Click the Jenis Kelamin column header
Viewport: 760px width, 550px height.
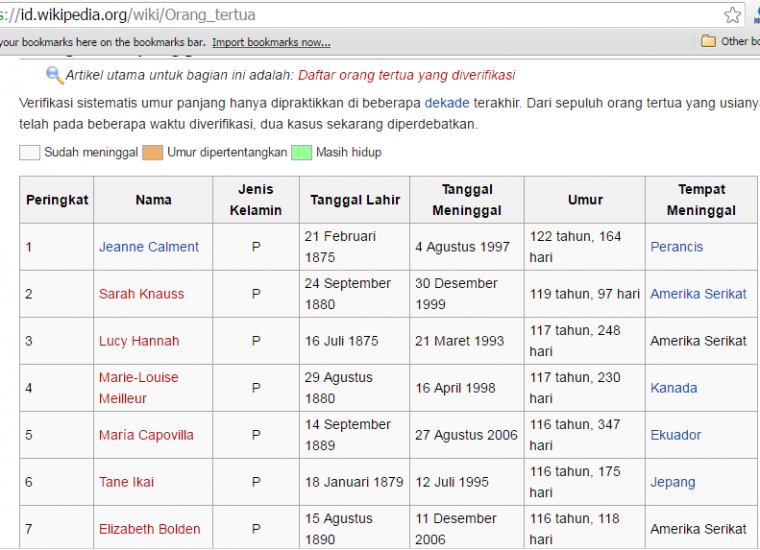[256, 200]
